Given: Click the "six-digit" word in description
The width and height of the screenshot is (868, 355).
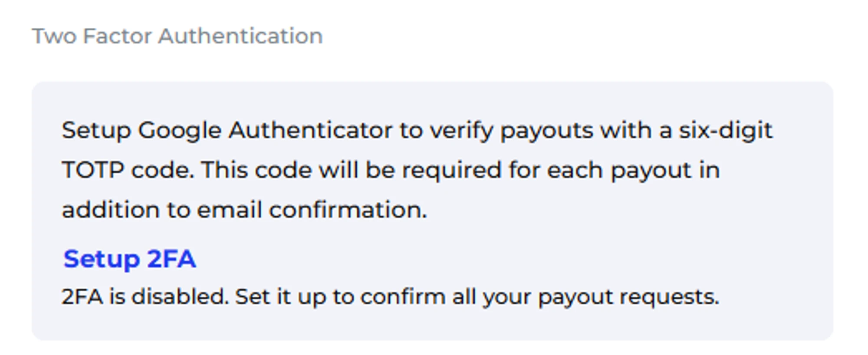Looking at the screenshot, I should click(x=726, y=130).
